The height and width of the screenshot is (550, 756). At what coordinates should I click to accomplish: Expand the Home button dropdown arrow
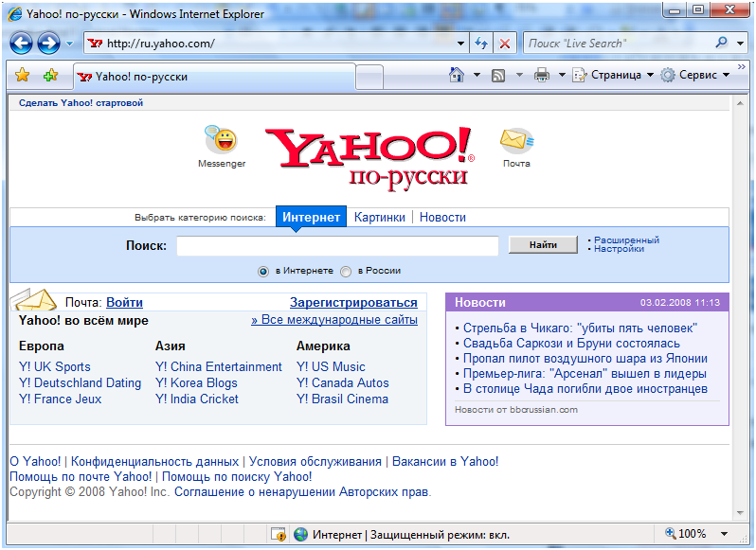pyautogui.click(x=477, y=75)
